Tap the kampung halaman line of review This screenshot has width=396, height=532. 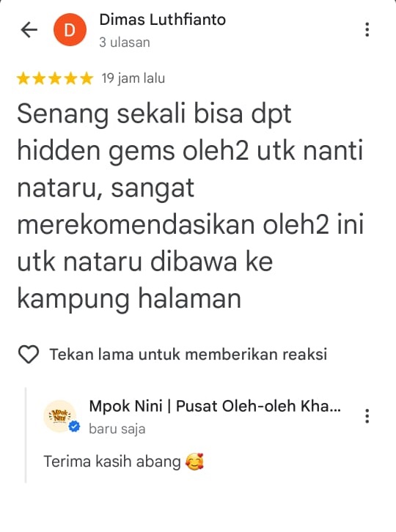click(129, 298)
